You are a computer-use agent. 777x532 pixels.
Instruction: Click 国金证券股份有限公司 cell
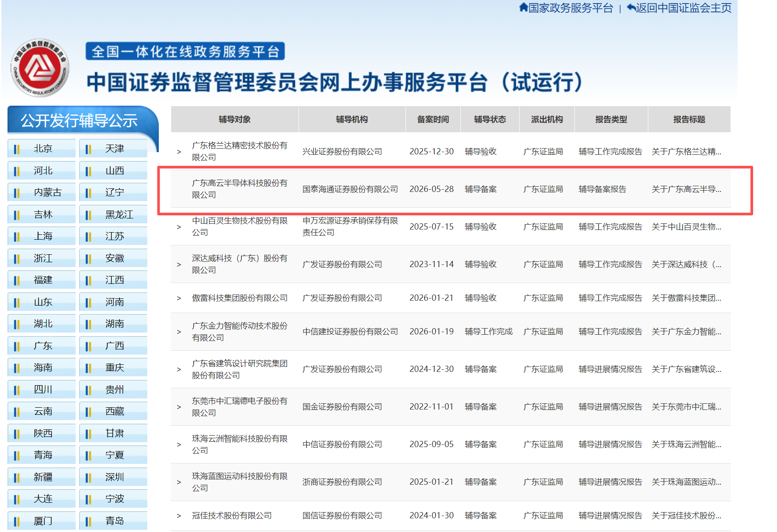tap(342, 407)
